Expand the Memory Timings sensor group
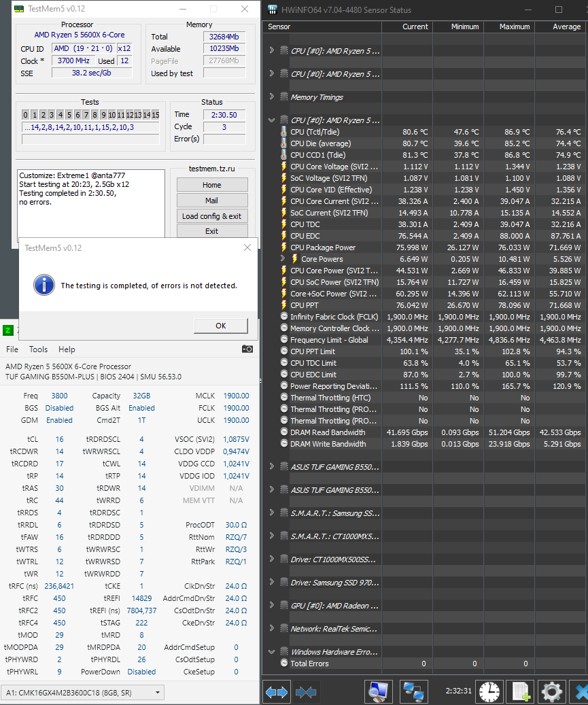588x705 pixels. 271,97
